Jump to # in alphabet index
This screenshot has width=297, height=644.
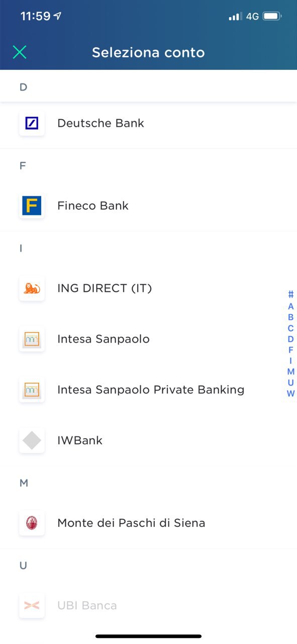point(290,295)
